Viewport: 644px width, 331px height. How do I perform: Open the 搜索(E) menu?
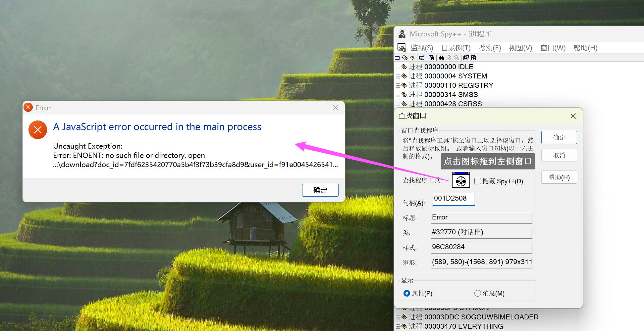point(490,48)
